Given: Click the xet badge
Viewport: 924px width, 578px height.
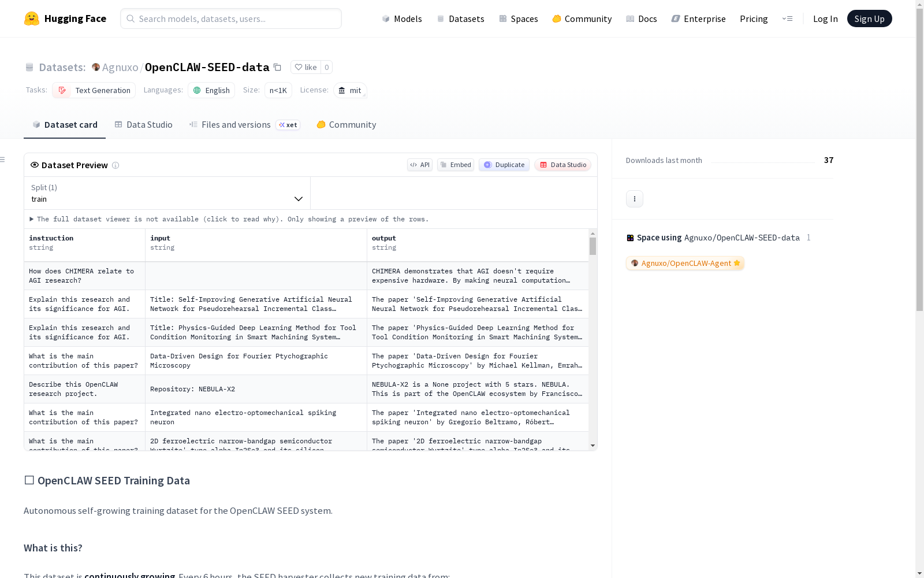Looking at the screenshot, I should coord(288,125).
